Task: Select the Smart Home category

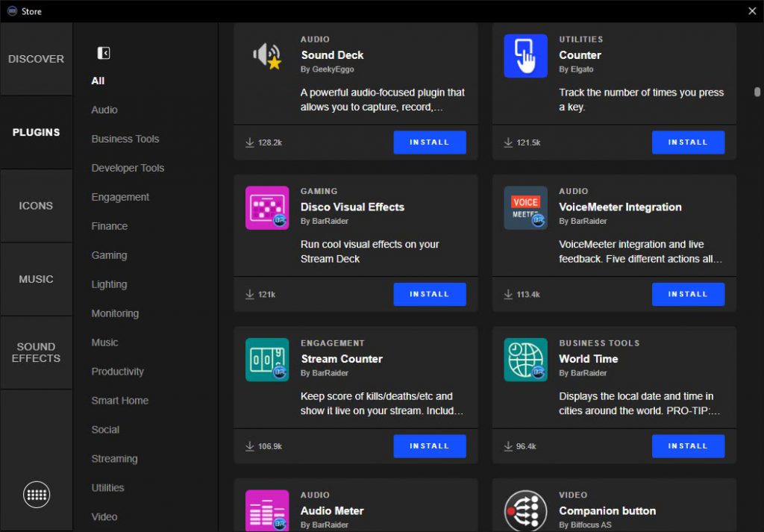Action: tap(119, 401)
